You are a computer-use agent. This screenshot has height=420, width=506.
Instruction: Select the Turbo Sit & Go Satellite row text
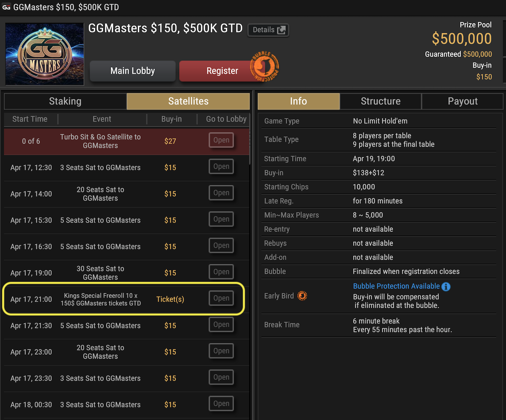(100, 141)
